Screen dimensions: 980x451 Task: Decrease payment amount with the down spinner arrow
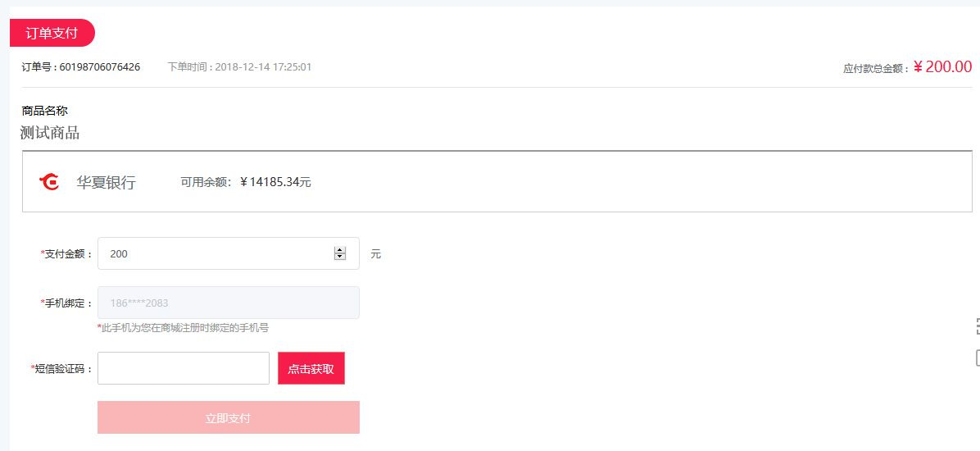coord(340,257)
